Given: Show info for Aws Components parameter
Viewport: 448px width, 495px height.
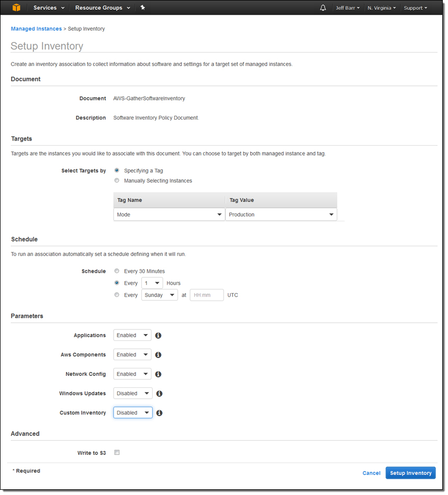Looking at the screenshot, I should click(x=158, y=355).
